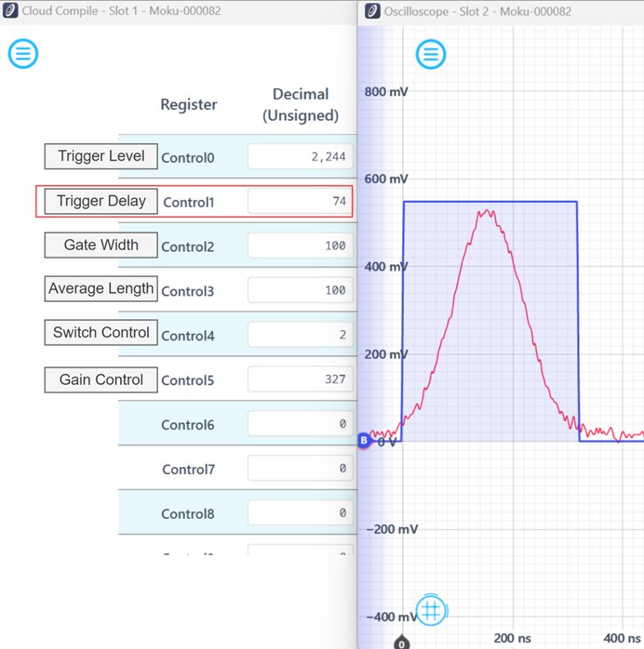Edit the Control0 decimal value field
This screenshot has width=644, height=649.
click(x=300, y=157)
